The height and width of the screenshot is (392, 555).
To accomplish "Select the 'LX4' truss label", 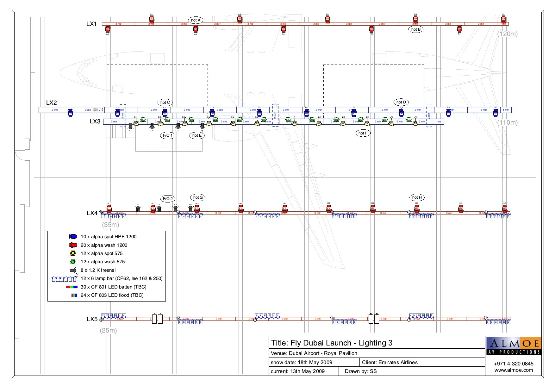I will tap(92, 213).
